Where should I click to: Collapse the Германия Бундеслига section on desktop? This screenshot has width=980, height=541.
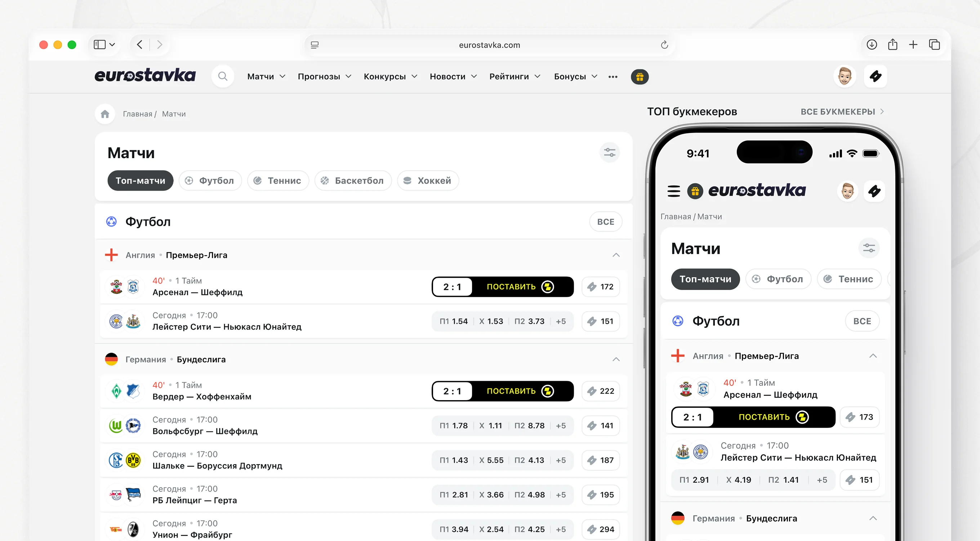616,359
